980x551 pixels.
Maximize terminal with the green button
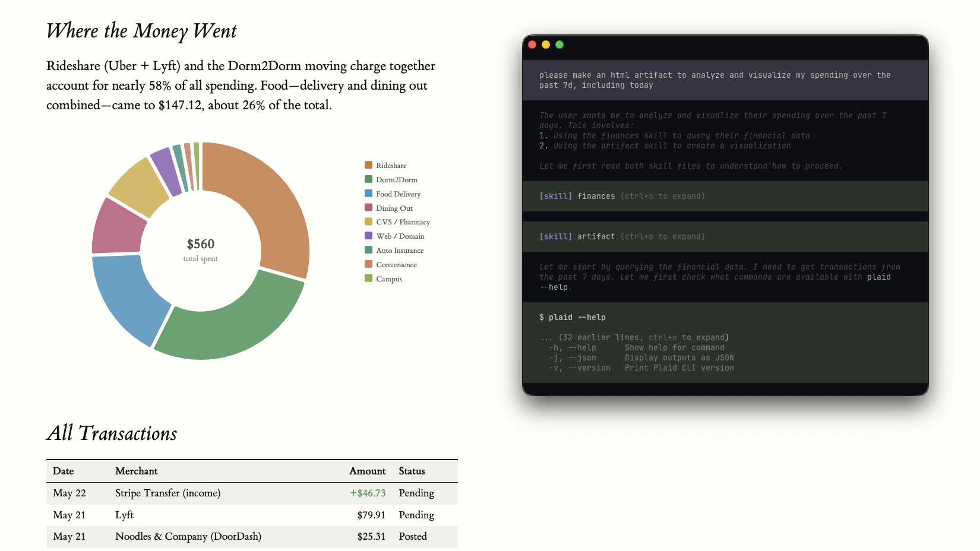tap(559, 45)
